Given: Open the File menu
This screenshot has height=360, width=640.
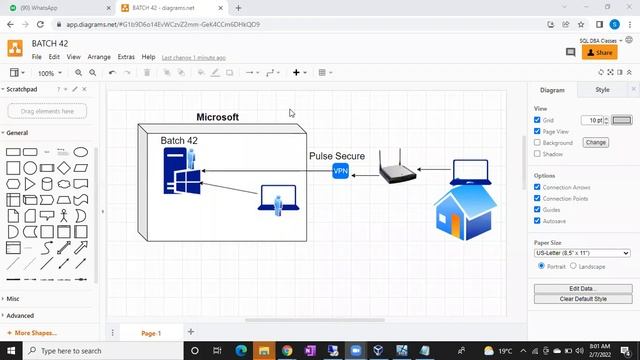Looking at the screenshot, I should point(37,57).
